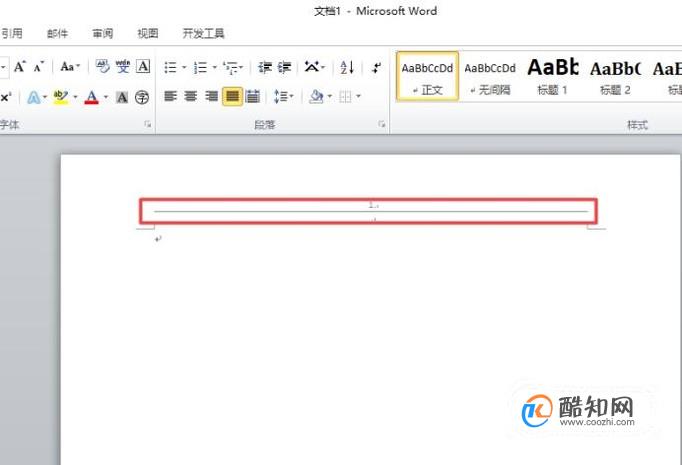The image size is (682, 465).
Task: Click the Grow Font icon
Action: coord(20,67)
